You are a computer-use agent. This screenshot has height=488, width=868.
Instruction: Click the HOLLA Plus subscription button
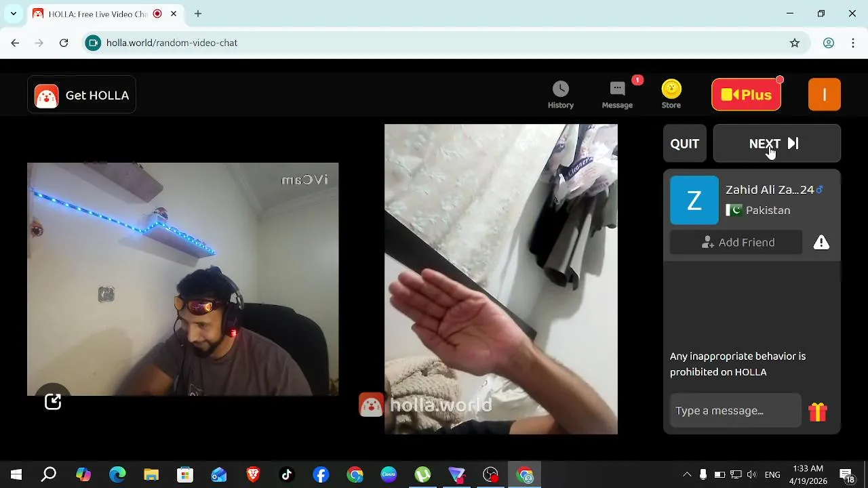746,95
